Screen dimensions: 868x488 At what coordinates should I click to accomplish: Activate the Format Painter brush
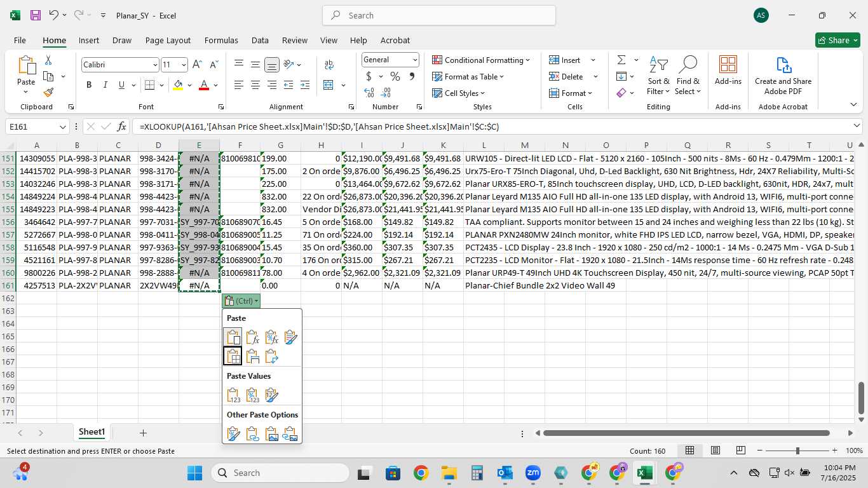click(x=48, y=92)
